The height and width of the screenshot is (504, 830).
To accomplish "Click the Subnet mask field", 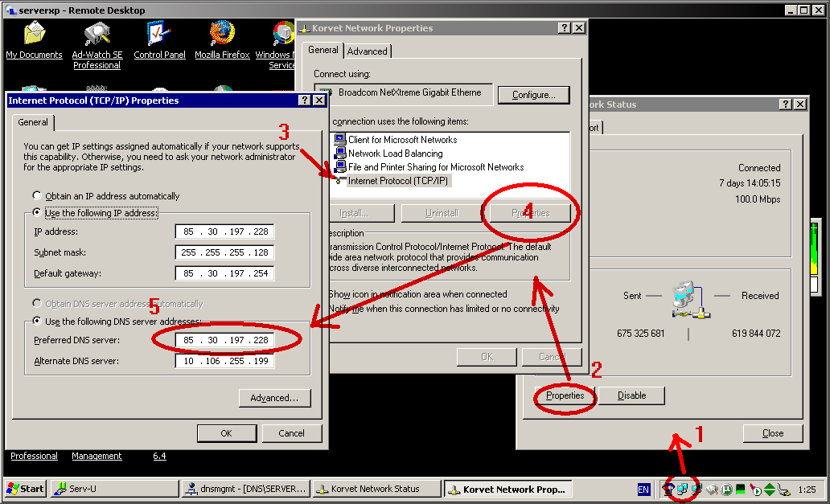I will click(x=224, y=252).
